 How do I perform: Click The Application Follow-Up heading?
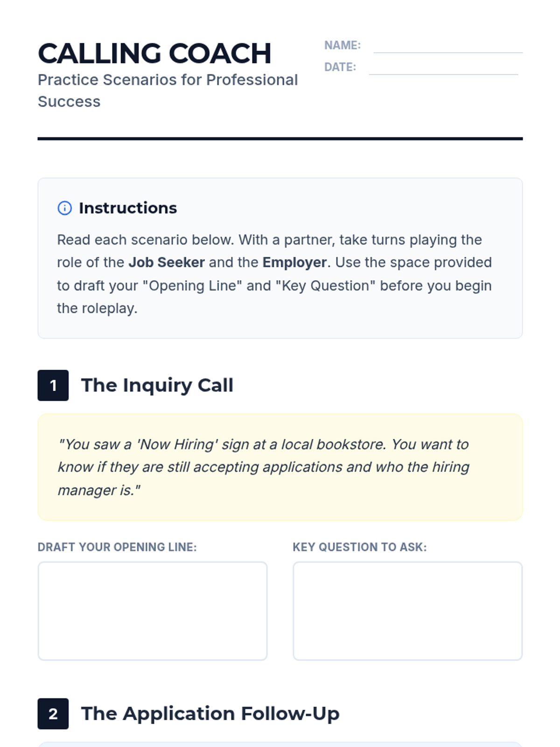210,713
